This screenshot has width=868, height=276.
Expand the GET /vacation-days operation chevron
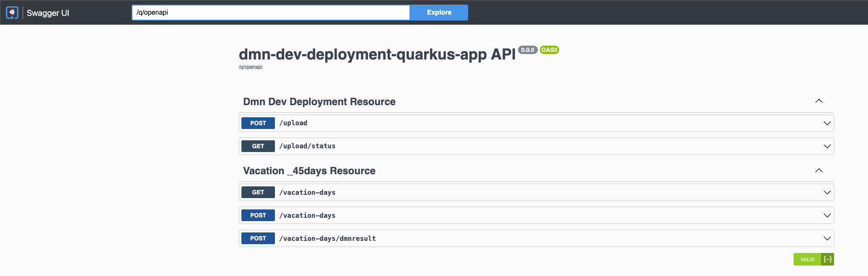[x=827, y=192]
